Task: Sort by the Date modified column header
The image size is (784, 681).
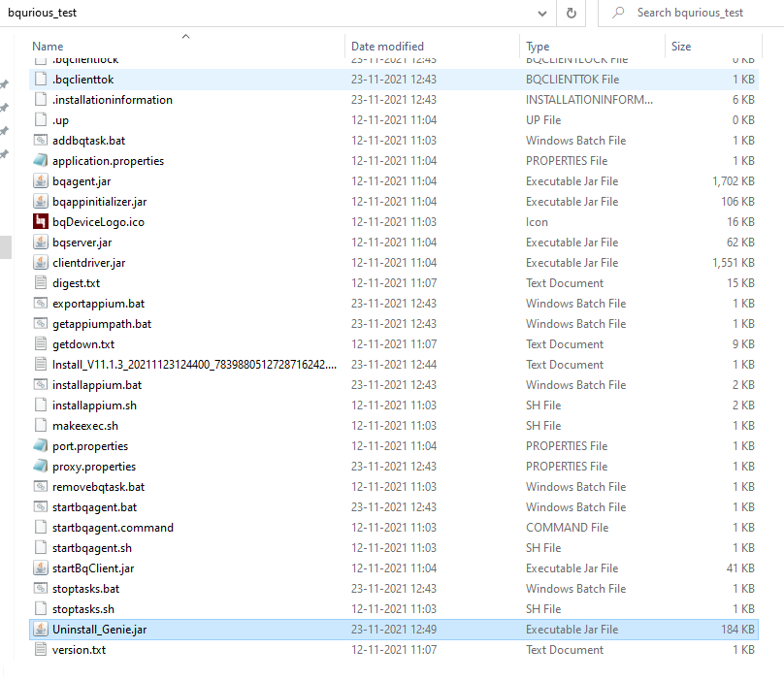Action: (387, 47)
